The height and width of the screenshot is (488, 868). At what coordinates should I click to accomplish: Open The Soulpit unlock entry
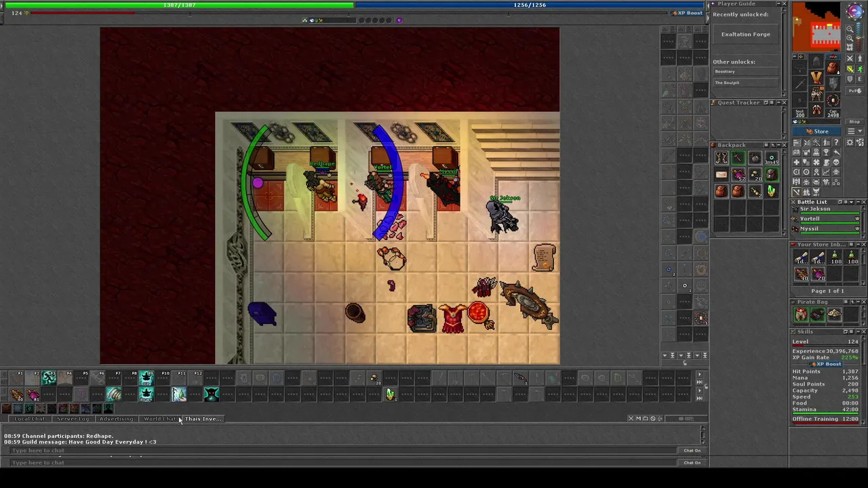click(x=746, y=83)
